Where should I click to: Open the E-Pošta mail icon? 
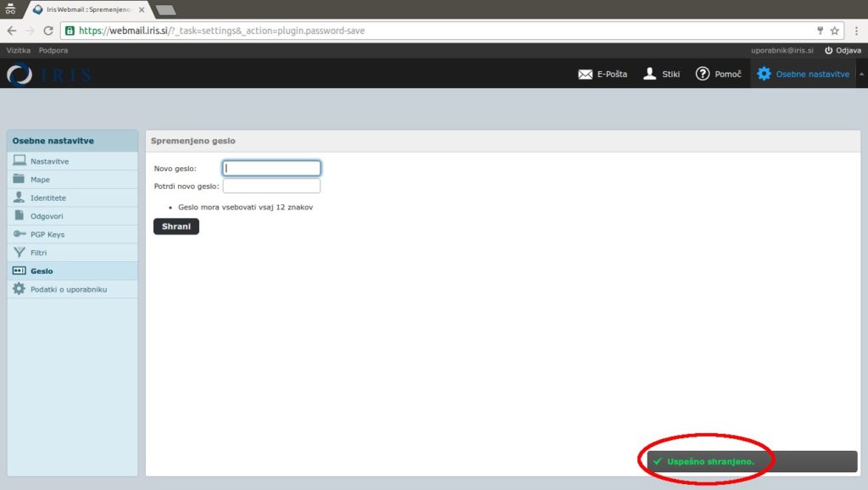585,74
